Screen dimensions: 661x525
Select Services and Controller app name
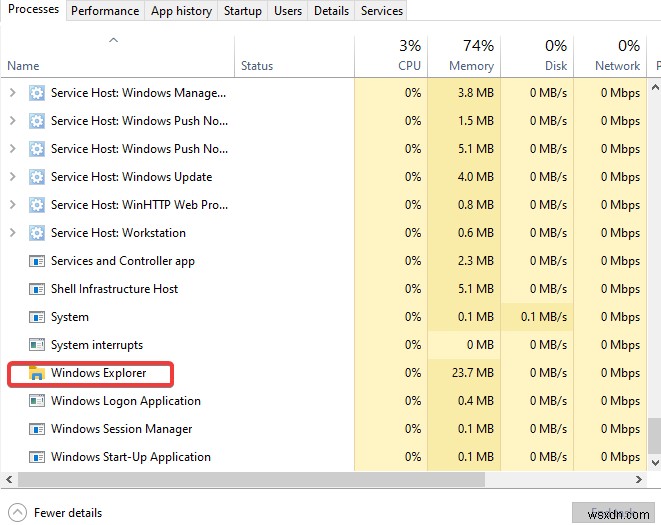pyautogui.click(x=123, y=261)
